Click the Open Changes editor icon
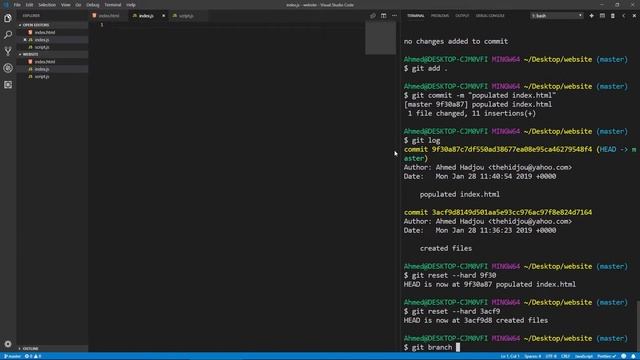 (x=373, y=16)
